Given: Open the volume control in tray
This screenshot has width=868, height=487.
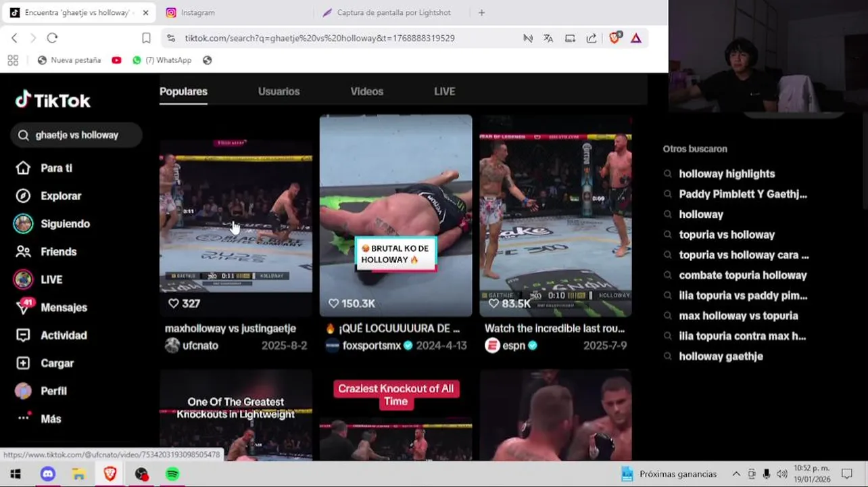Looking at the screenshot, I should tap(782, 474).
